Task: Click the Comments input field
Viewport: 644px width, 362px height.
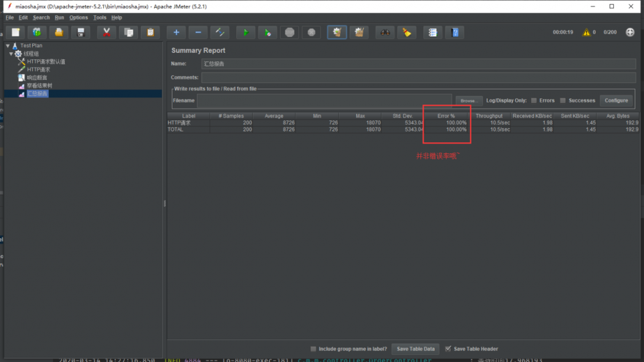Action: 419,77
